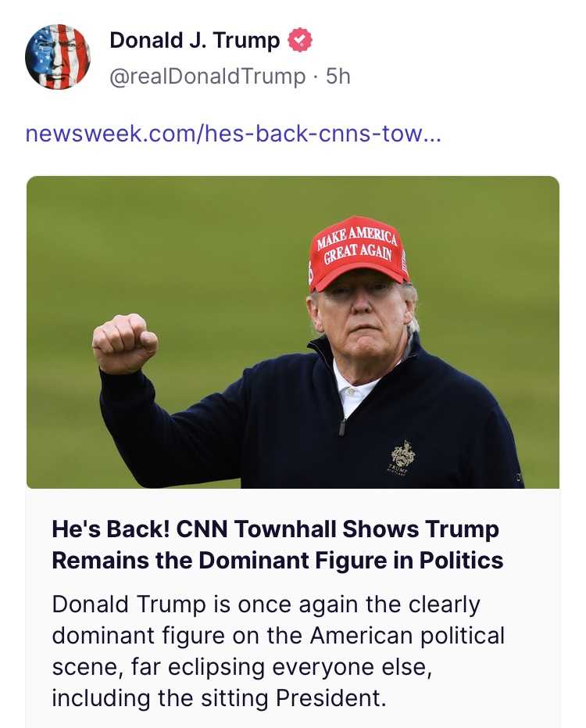Image resolution: width=586 pixels, height=728 pixels.
Task: Click "dominant figure on the American political" line
Action: tap(278, 635)
